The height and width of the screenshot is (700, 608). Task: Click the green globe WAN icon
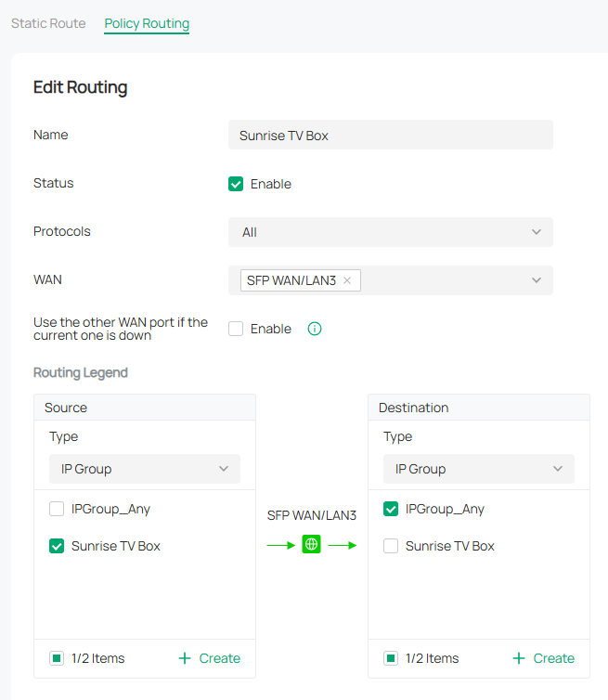click(x=311, y=545)
